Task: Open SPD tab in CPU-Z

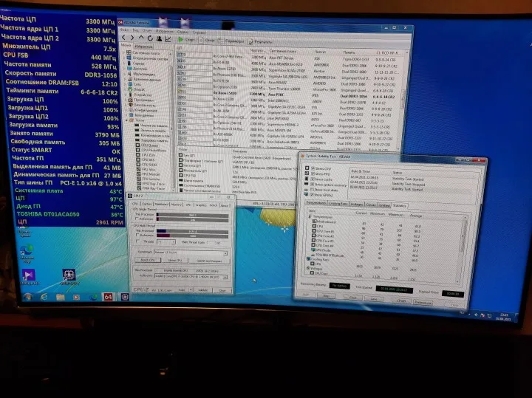Action: click(188, 205)
